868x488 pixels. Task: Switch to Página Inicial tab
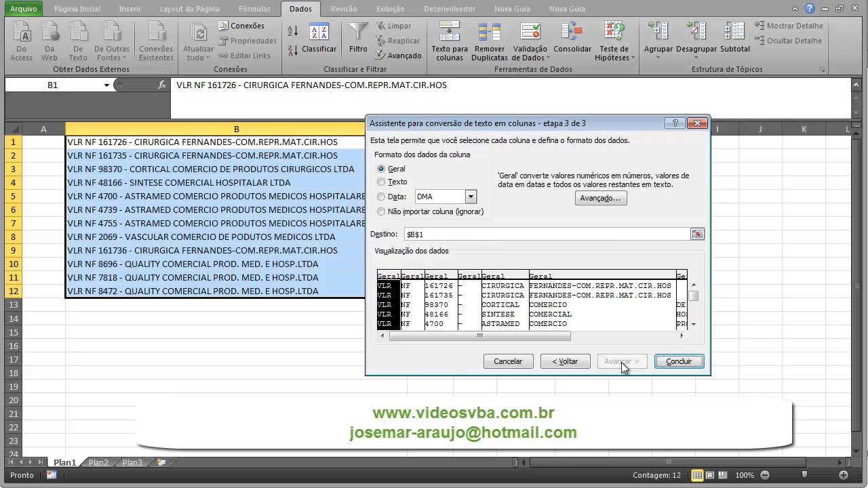(77, 9)
